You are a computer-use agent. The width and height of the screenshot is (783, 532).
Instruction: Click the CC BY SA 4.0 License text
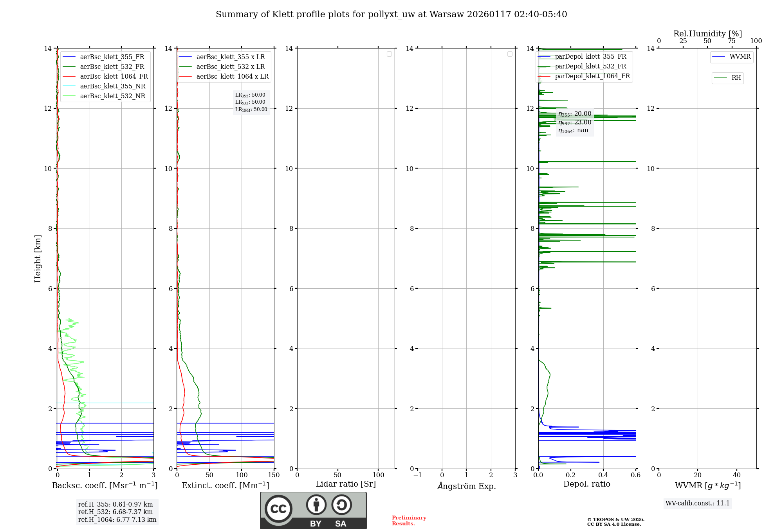pos(613,525)
